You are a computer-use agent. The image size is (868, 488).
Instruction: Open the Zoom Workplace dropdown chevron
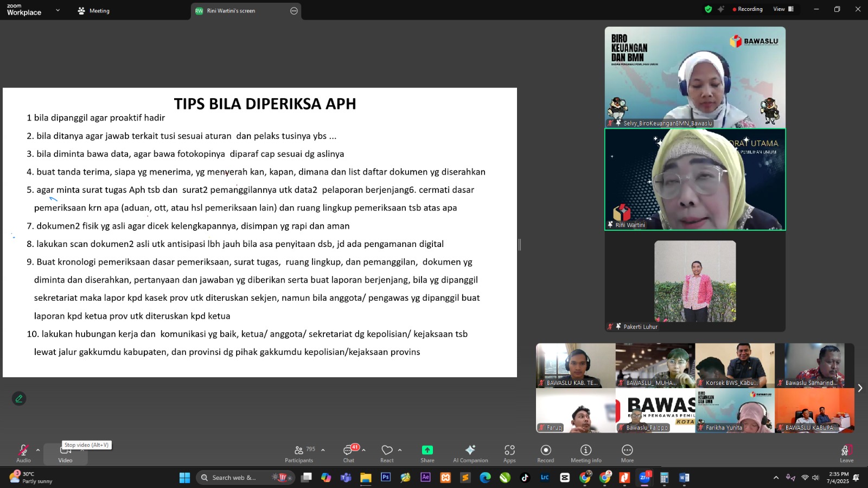click(x=58, y=10)
